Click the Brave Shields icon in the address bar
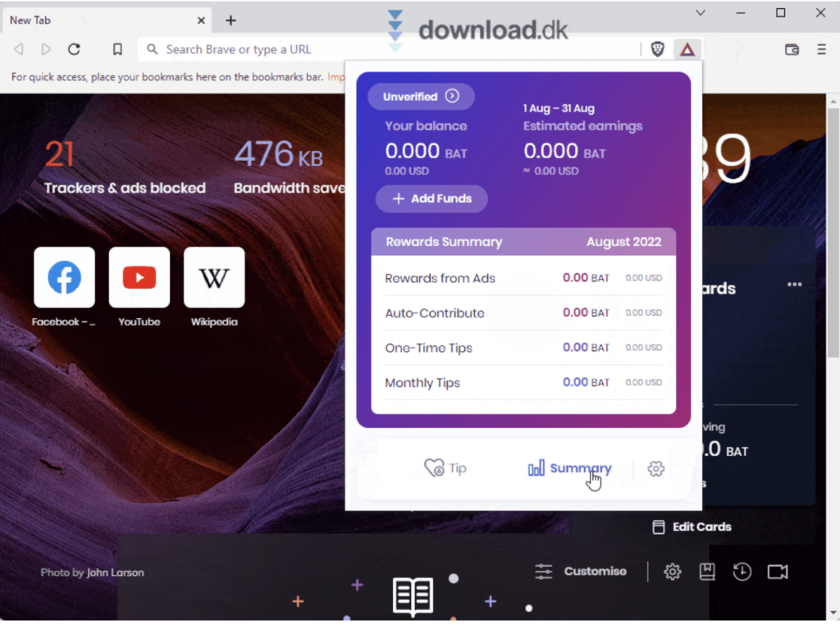Screen dimensions: 840x625 point(657,48)
